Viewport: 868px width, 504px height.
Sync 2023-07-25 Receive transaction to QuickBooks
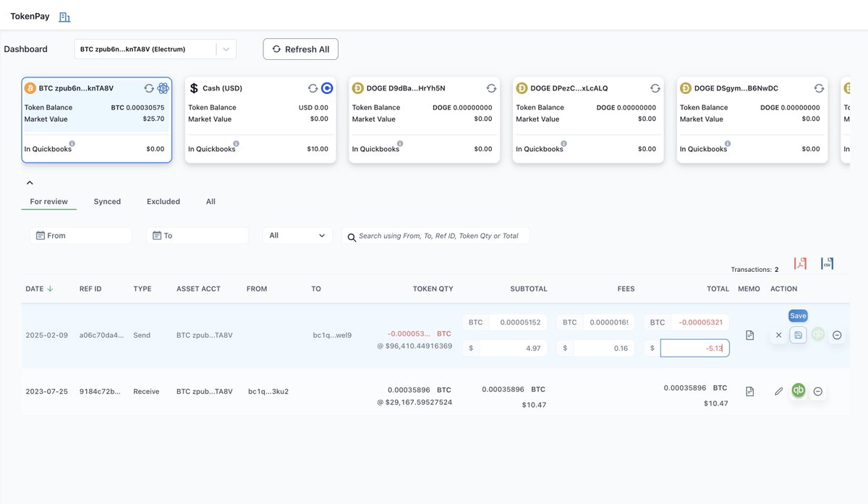coord(799,390)
